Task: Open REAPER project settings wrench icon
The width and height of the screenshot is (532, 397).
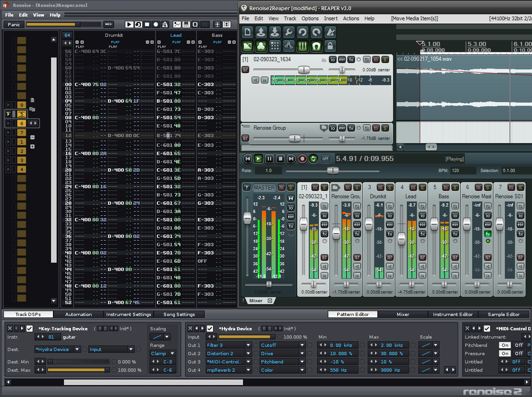Action: coord(289,32)
